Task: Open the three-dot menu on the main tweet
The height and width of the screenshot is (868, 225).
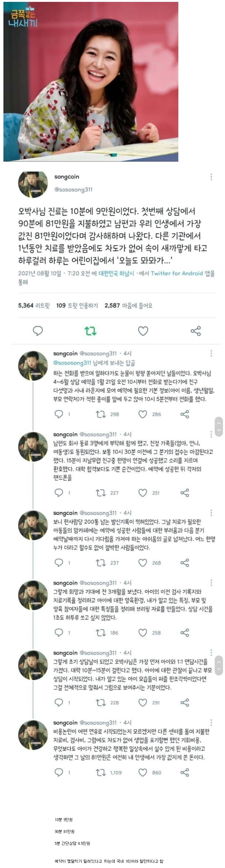Action: (x=211, y=177)
